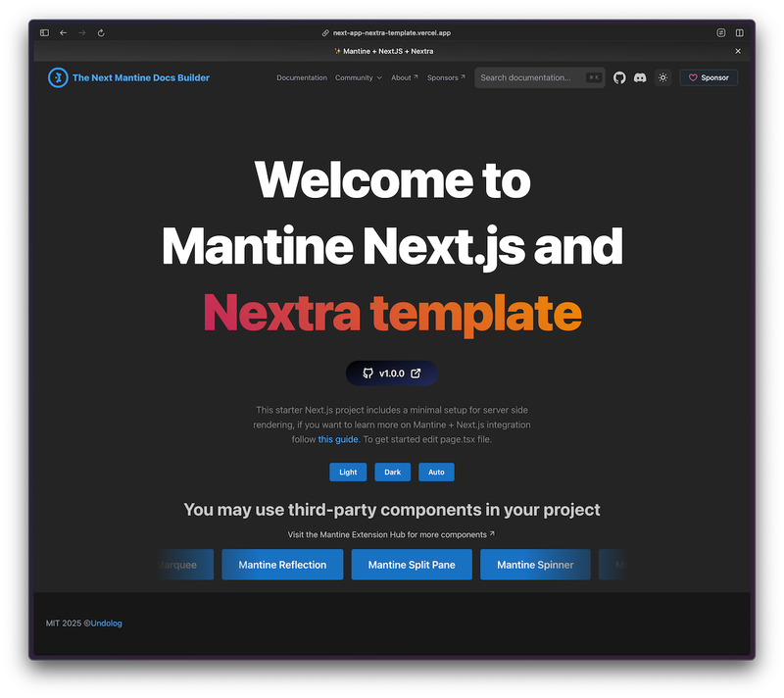Click the next-app-nextra-template.vercel.app address bar
Image resolution: width=784 pixels, height=698 pixels.
click(x=391, y=33)
